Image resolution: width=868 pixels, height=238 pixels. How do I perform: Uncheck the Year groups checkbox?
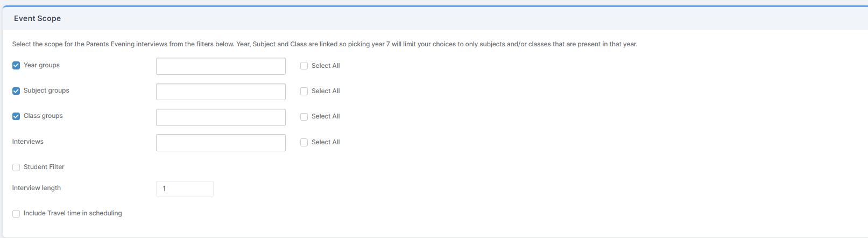point(16,65)
